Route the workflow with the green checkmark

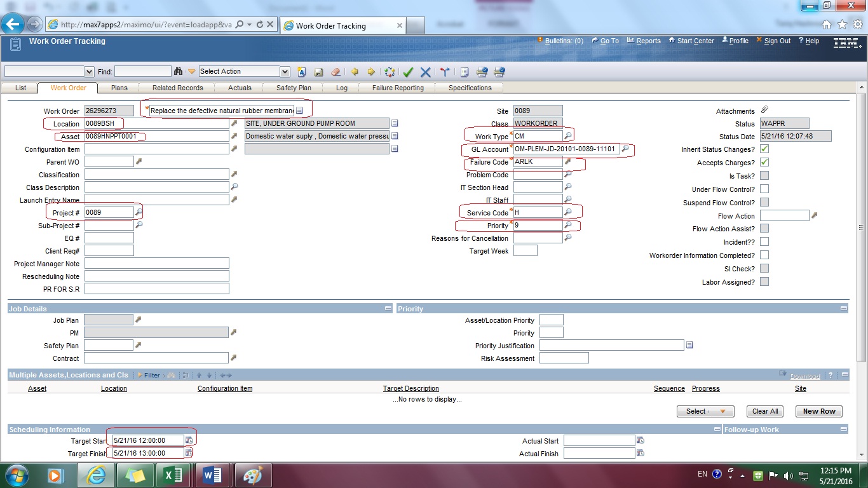coord(407,72)
